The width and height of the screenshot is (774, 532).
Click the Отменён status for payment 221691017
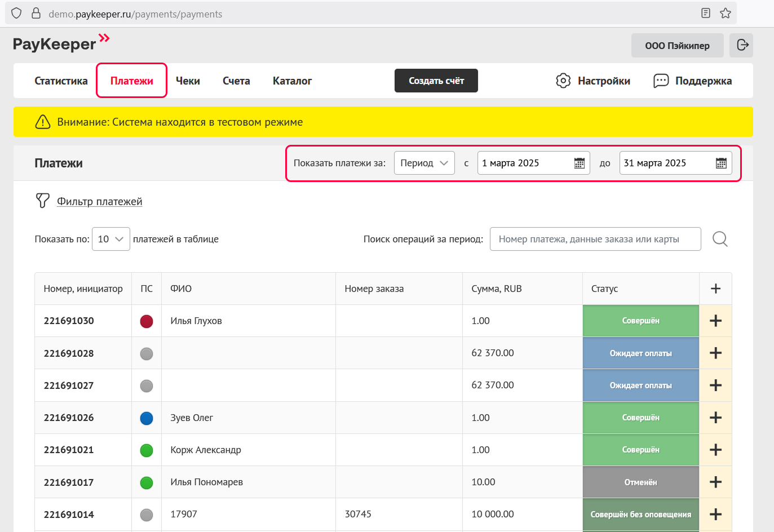click(x=641, y=482)
